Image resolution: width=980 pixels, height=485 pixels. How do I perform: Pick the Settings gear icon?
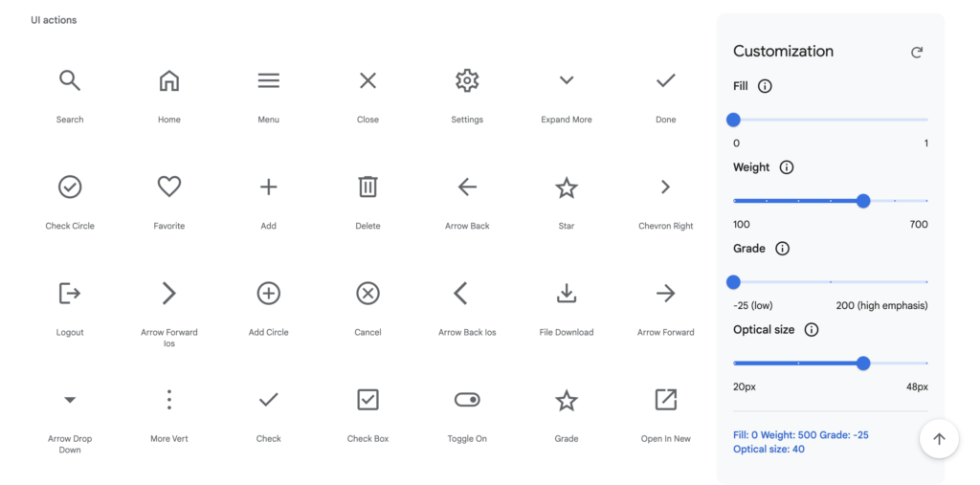coord(467,81)
